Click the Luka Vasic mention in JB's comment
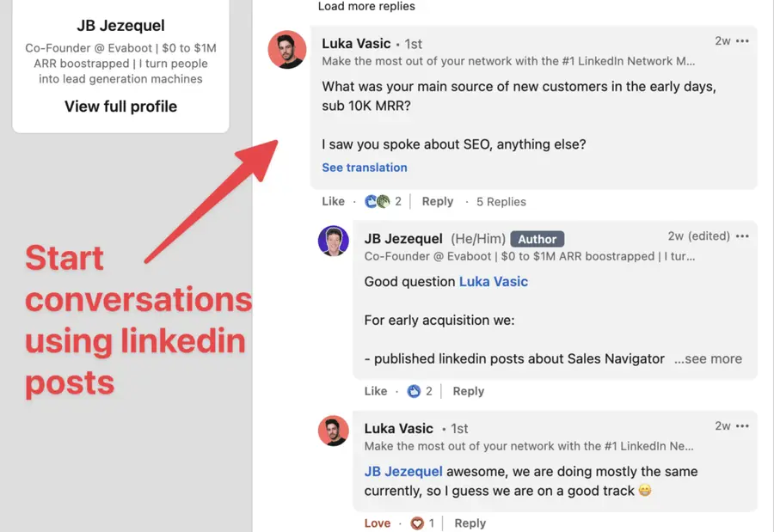 [494, 281]
